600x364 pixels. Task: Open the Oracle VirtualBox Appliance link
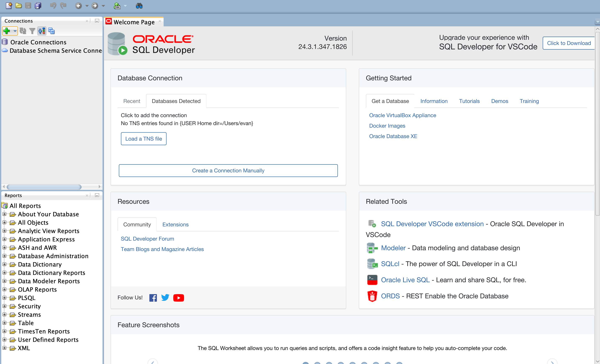pyautogui.click(x=403, y=115)
